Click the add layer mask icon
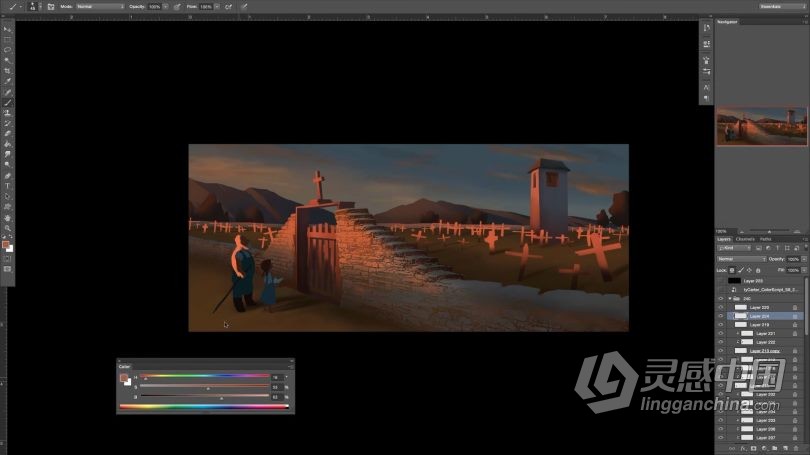Image resolution: width=810 pixels, height=455 pixels. coord(753,448)
